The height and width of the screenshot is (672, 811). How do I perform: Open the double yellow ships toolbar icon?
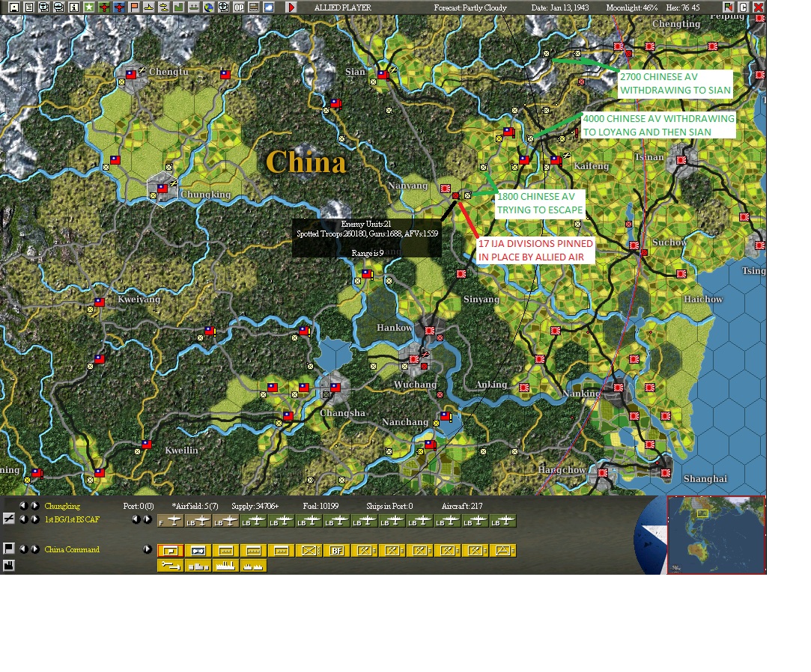coord(164,7)
